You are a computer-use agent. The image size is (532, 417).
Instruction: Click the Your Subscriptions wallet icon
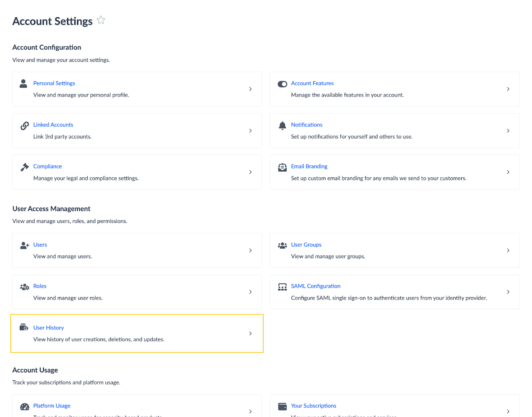[282, 407]
